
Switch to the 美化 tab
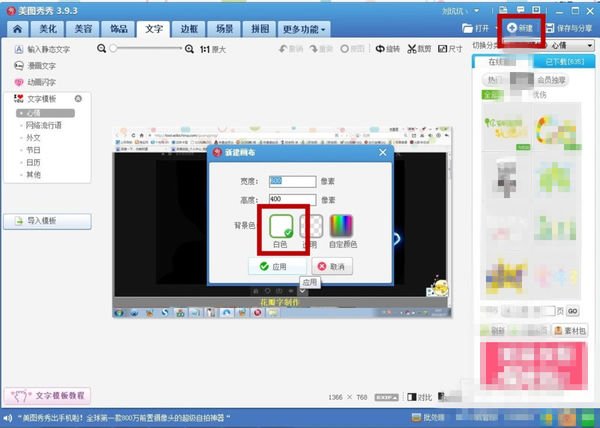48,29
